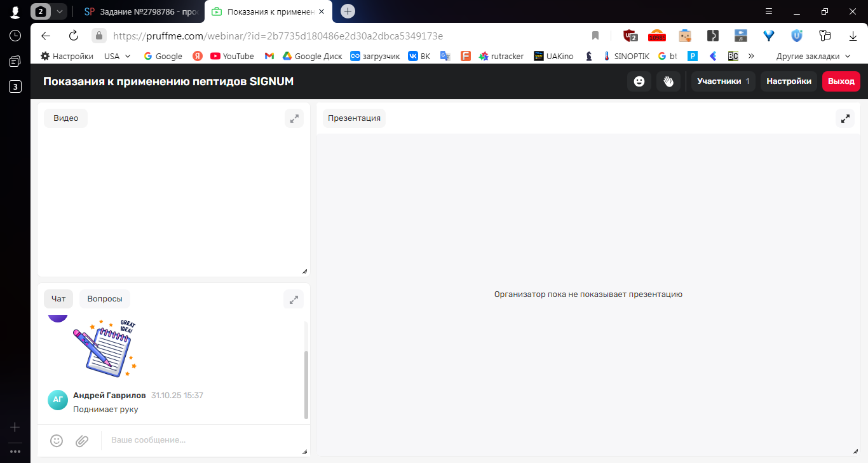Open the Google bookmark
Image resolution: width=868 pixels, height=463 pixels.
point(163,56)
